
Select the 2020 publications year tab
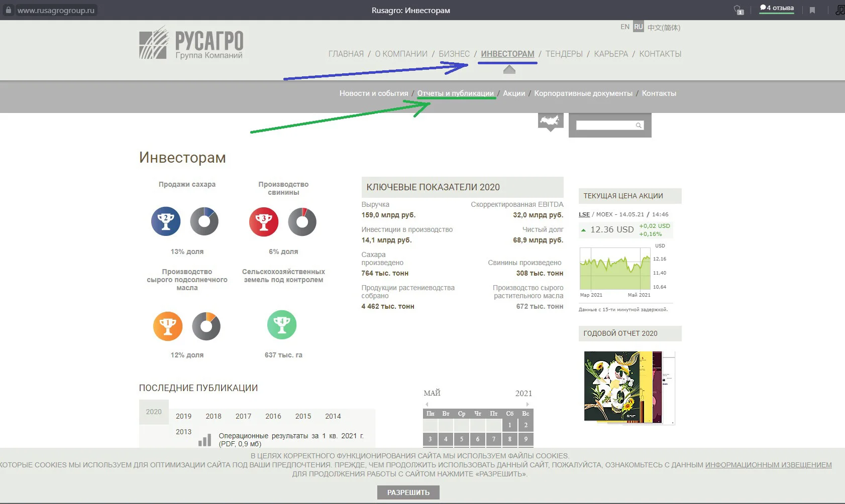click(154, 412)
